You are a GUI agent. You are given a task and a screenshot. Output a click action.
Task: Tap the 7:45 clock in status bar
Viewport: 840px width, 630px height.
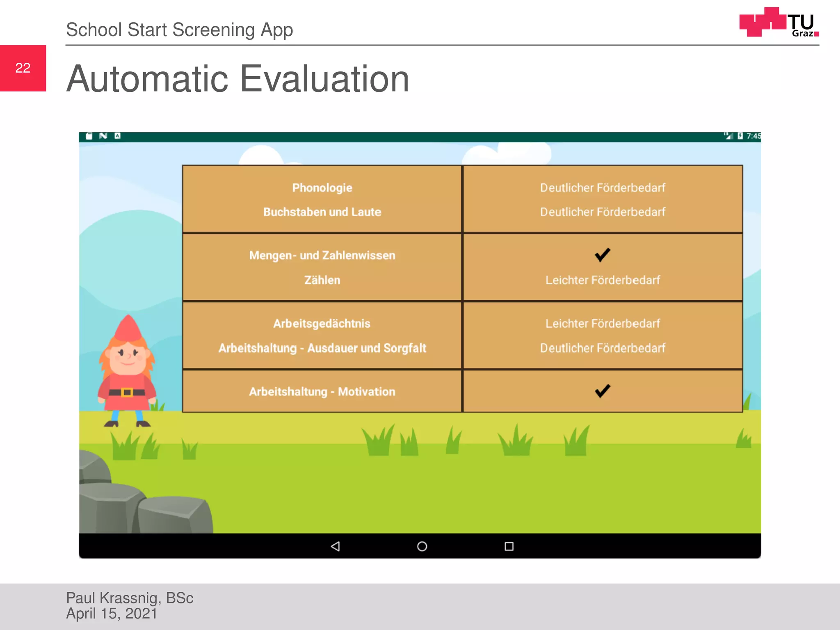[753, 136]
